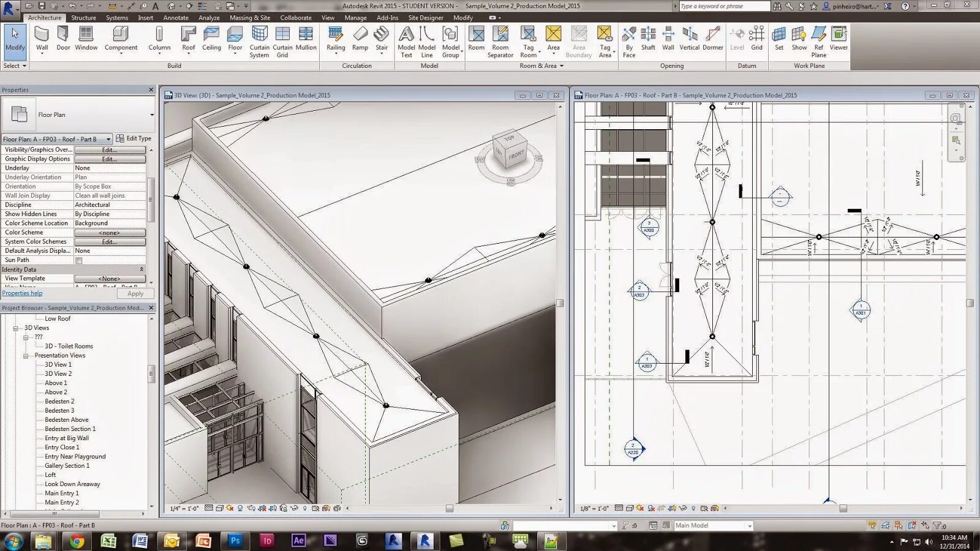Select the Roof tool

pos(188,39)
